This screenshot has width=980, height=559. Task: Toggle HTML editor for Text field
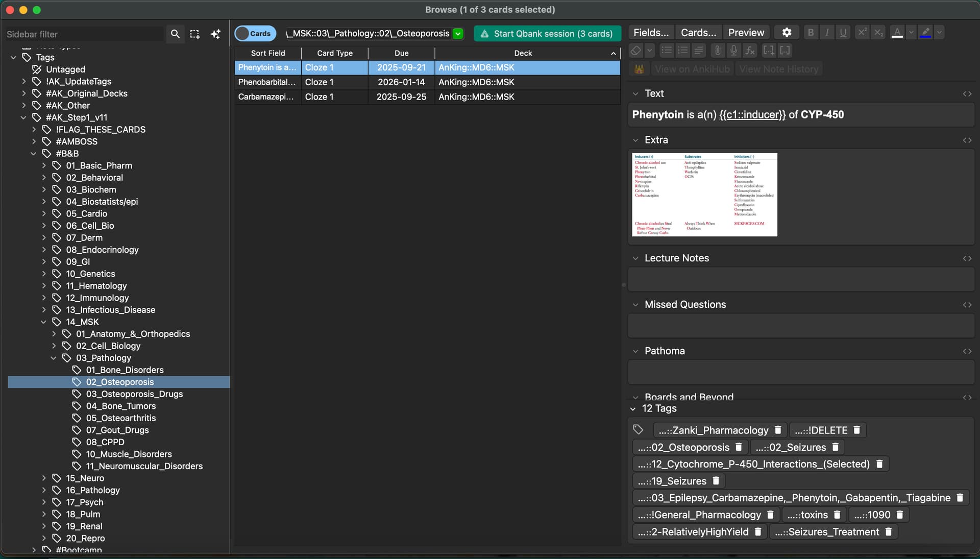(x=967, y=94)
